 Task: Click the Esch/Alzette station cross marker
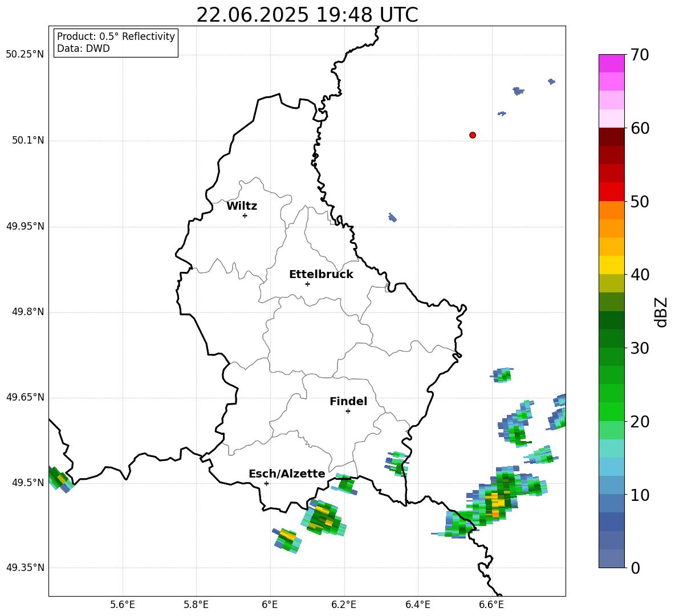tap(266, 483)
